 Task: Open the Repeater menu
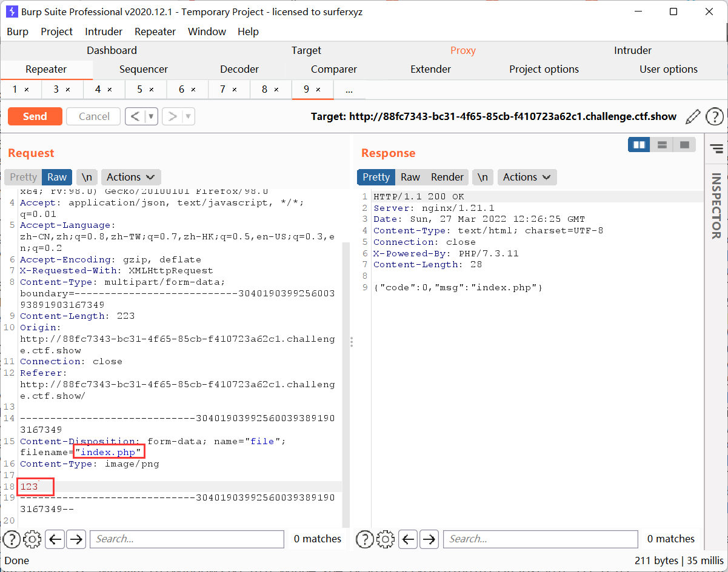tap(155, 32)
